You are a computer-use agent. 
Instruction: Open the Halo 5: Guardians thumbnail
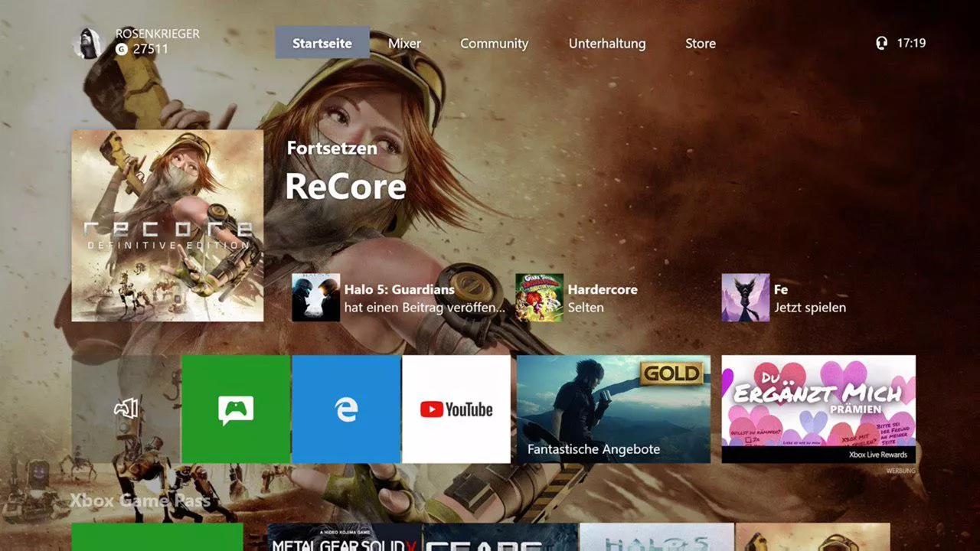(315, 298)
